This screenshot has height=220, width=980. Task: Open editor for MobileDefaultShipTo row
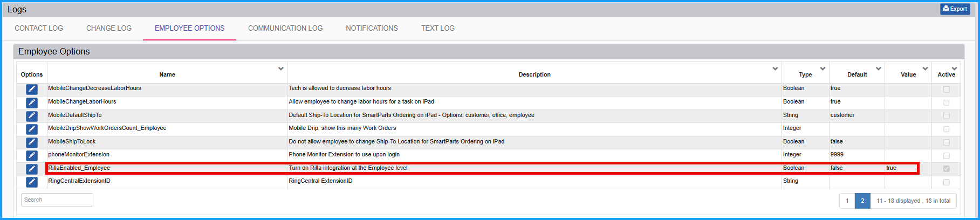[32, 115]
